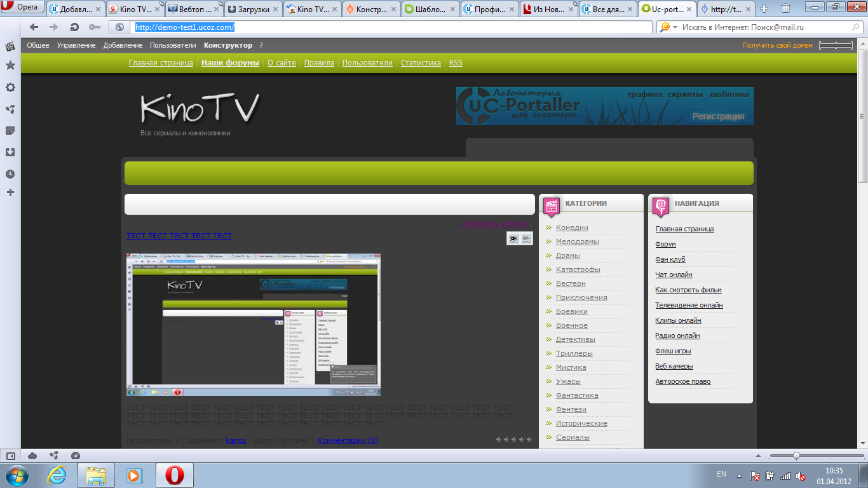This screenshot has height=488, width=868.
Task: Open the Конструктор admin menu
Action: (228, 45)
